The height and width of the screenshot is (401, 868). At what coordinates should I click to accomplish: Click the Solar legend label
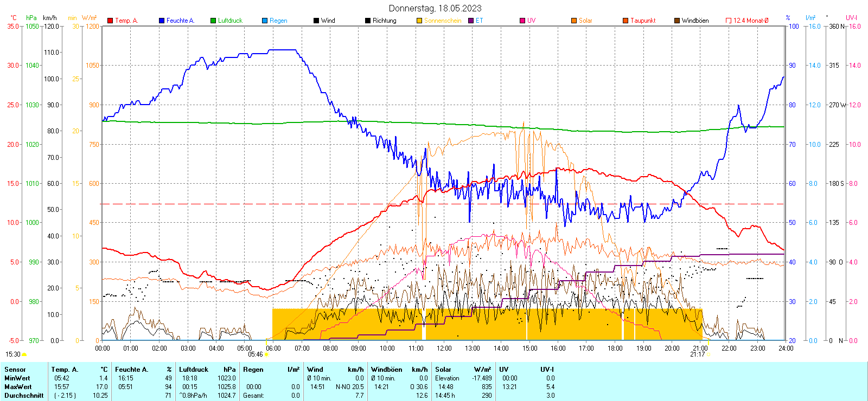[x=585, y=21]
